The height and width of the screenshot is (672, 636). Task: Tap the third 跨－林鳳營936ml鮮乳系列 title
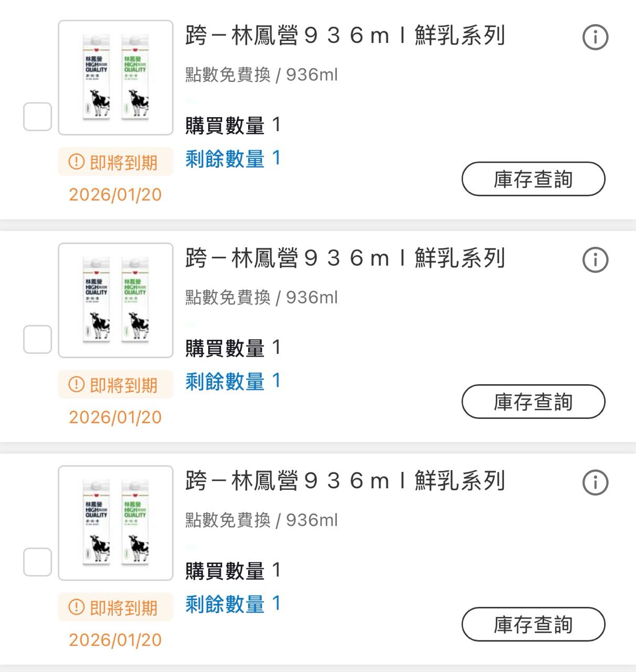click(345, 481)
